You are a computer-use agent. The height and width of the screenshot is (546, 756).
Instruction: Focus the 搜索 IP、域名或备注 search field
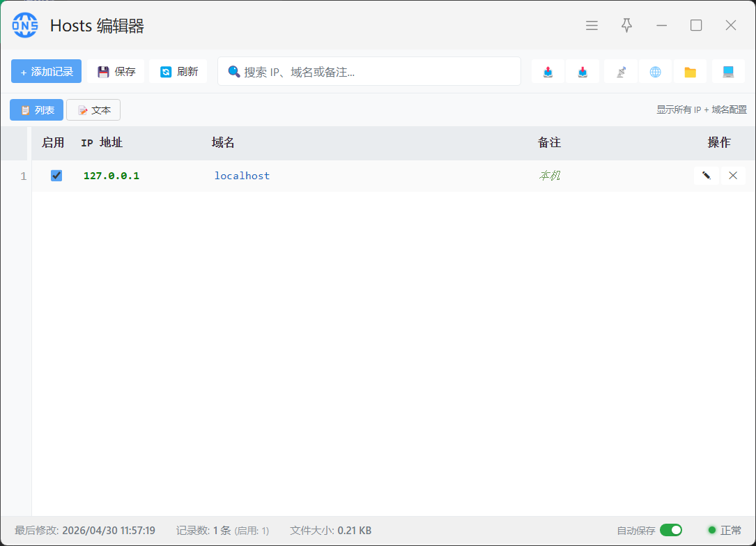369,71
